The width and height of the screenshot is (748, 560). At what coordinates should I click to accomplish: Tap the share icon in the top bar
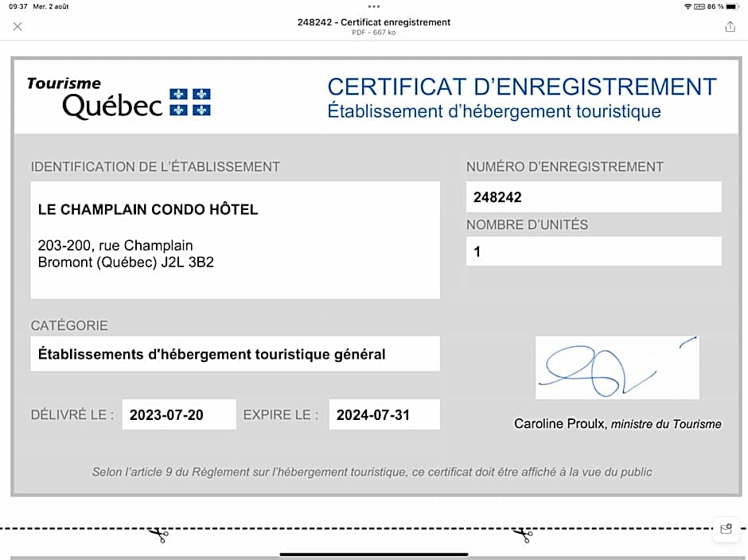click(730, 27)
